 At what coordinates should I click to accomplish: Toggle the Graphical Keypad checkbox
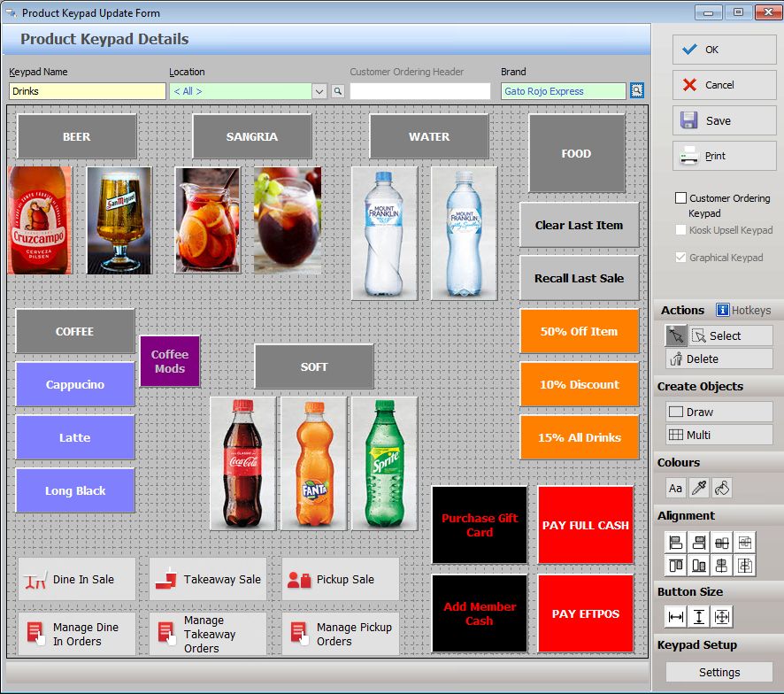680,258
